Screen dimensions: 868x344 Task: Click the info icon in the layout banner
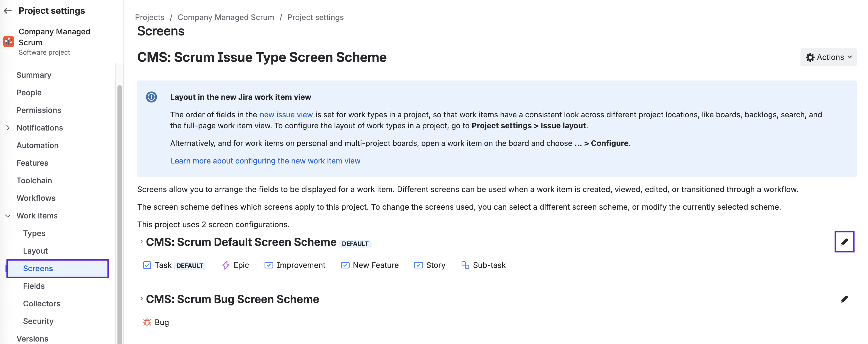[x=151, y=97]
